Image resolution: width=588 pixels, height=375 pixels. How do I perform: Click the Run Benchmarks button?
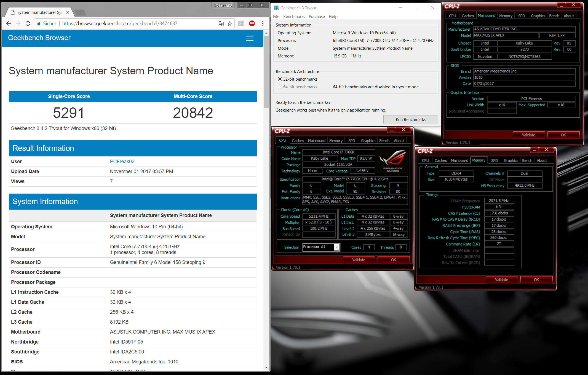pyautogui.click(x=410, y=119)
